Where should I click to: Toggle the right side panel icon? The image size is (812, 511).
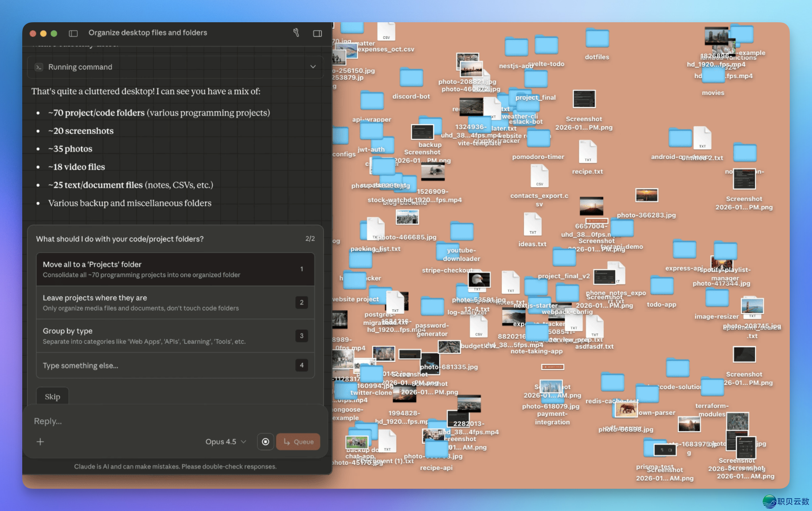(317, 33)
